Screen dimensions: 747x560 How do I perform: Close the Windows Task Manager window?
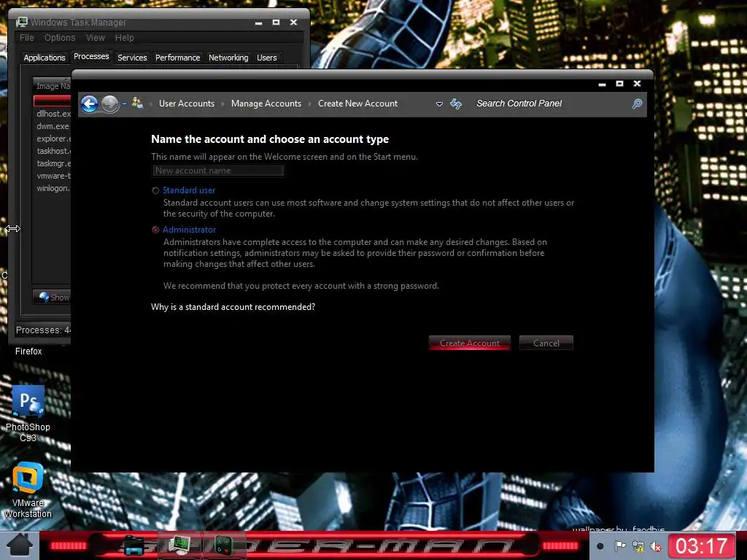(x=293, y=23)
